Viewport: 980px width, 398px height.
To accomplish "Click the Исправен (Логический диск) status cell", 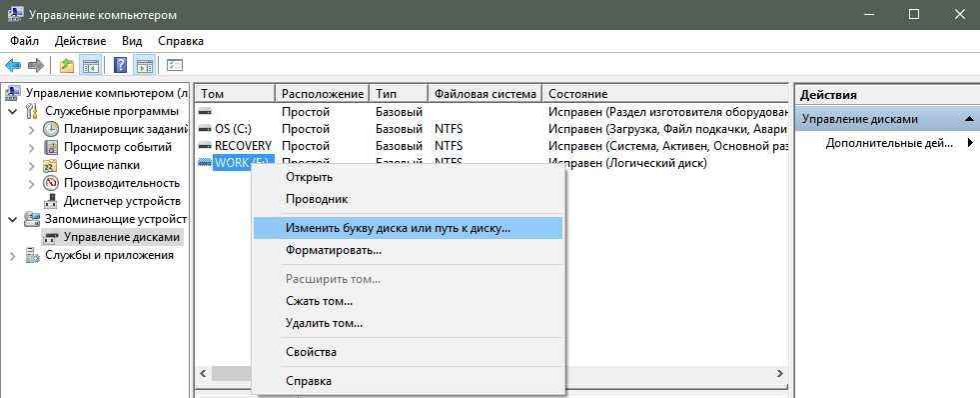I will (x=627, y=163).
